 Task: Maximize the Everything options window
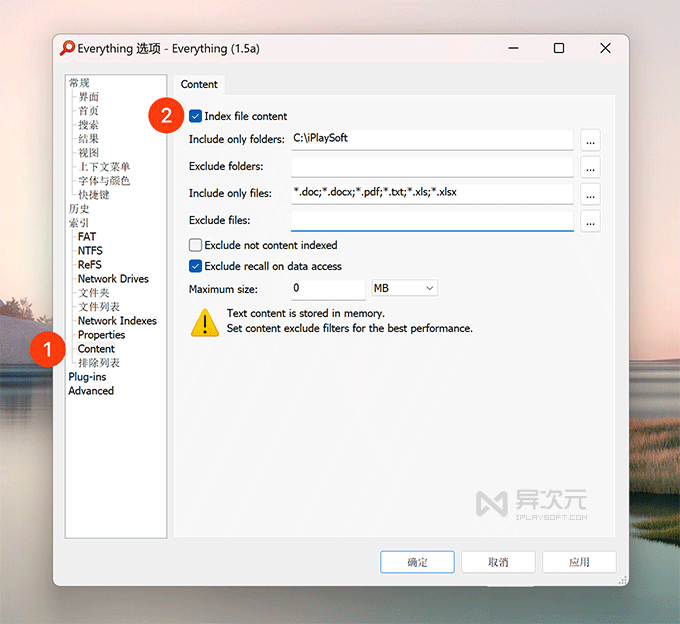[x=559, y=48]
